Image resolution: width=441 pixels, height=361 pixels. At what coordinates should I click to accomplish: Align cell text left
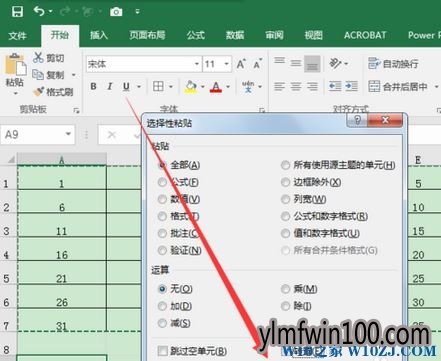click(279, 87)
